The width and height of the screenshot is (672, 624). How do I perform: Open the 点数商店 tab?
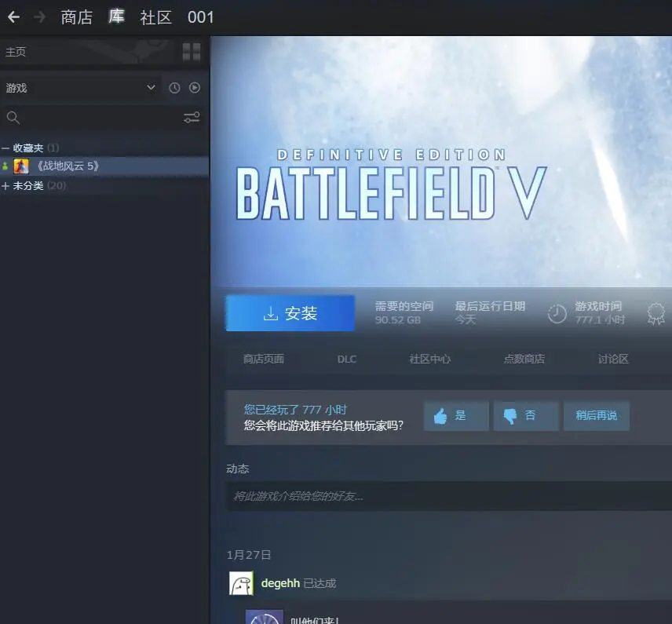click(524, 359)
